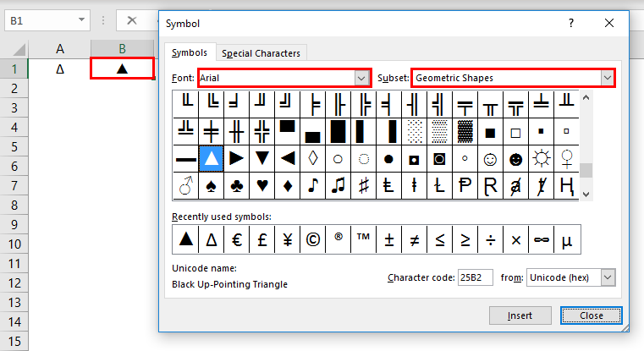Choose the black heart suit symbol
This screenshot has width=644, height=351.
point(262,184)
